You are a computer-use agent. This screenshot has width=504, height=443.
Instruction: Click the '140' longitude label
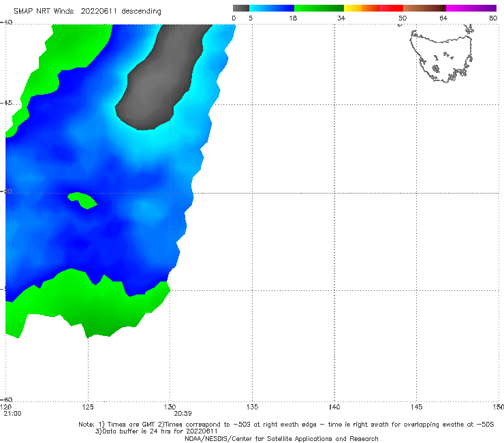tap(334, 407)
